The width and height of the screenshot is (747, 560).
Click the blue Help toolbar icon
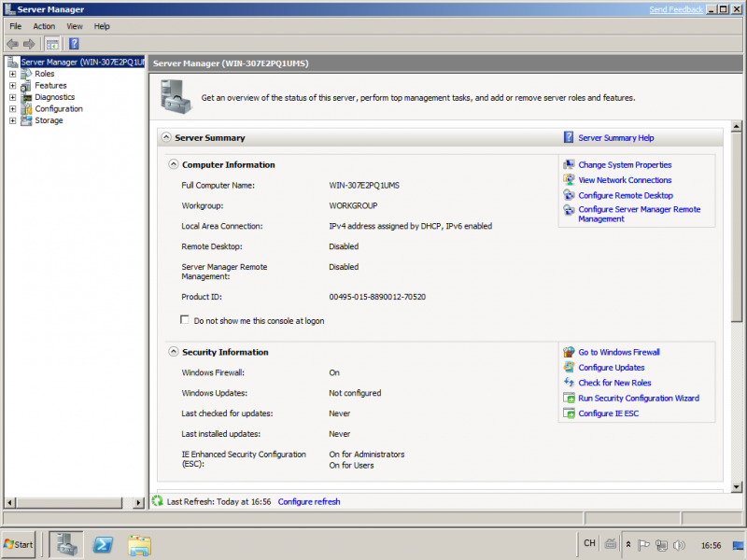click(x=74, y=44)
